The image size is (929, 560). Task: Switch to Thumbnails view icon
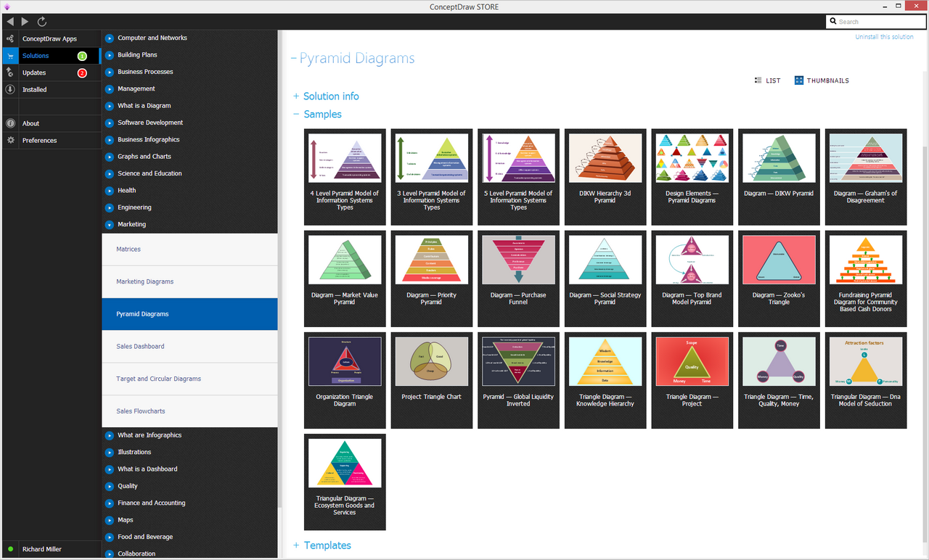coord(799,81)
